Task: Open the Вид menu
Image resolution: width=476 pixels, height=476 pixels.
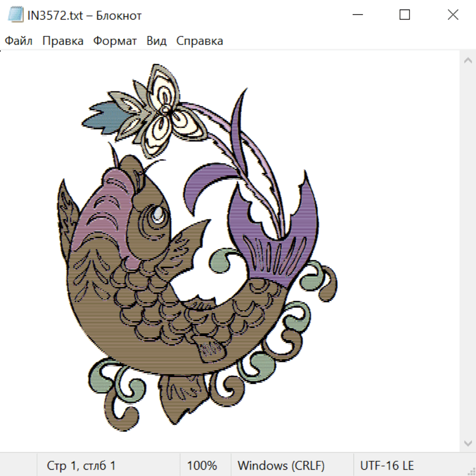Action: pyautogui.click(x=157, y=41)
